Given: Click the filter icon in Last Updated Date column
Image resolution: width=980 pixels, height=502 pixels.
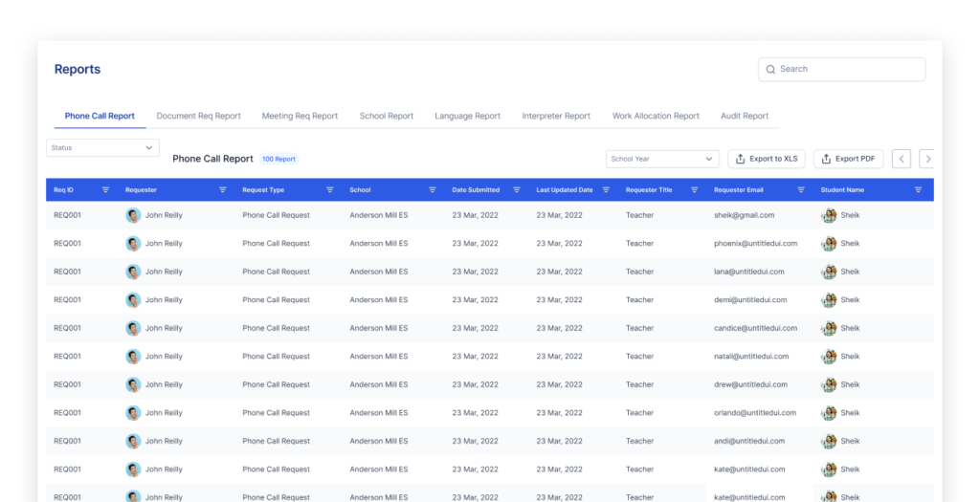Looking at the screenshot, I should 606,190.
